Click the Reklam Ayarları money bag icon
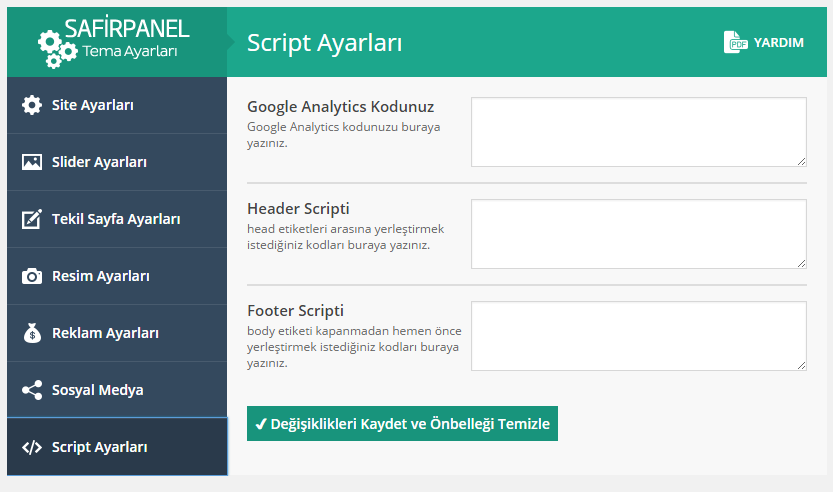The height and width of the screenshot is (492, 833). [x=32, y=333]
